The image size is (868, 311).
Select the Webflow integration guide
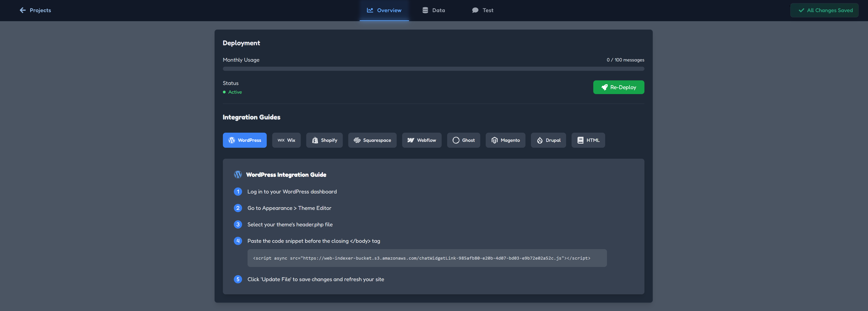point(422,140)
